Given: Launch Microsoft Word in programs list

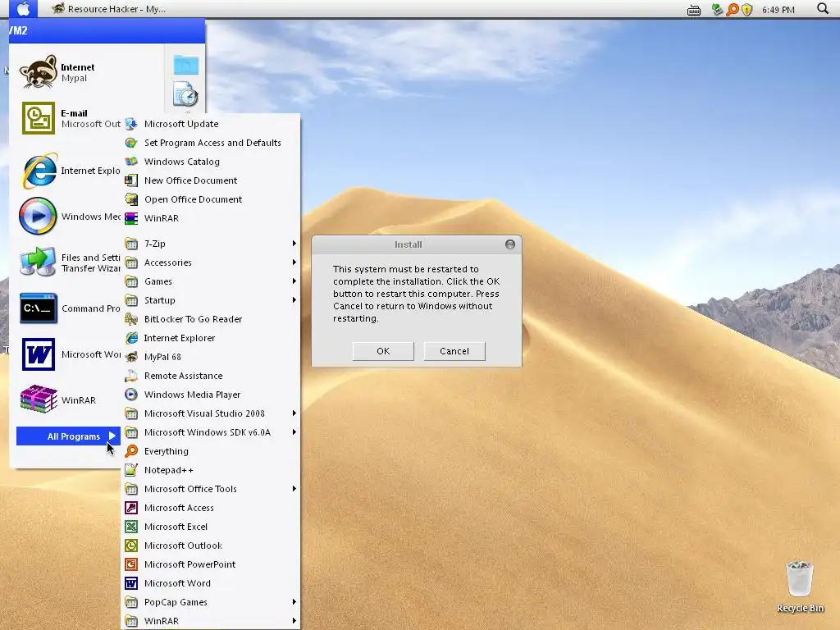Looking at the screenshot, I should [211, 583].
